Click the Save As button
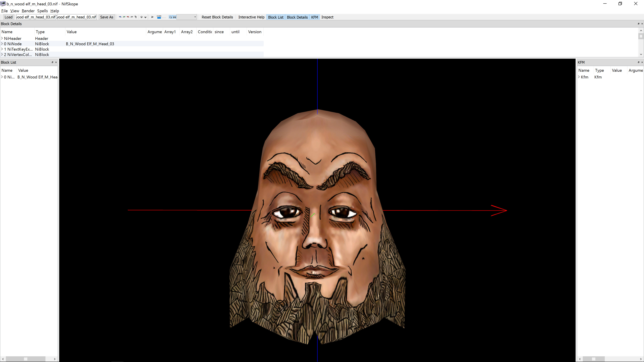Viewport: 644px width, 362px height. pos(106,17)
